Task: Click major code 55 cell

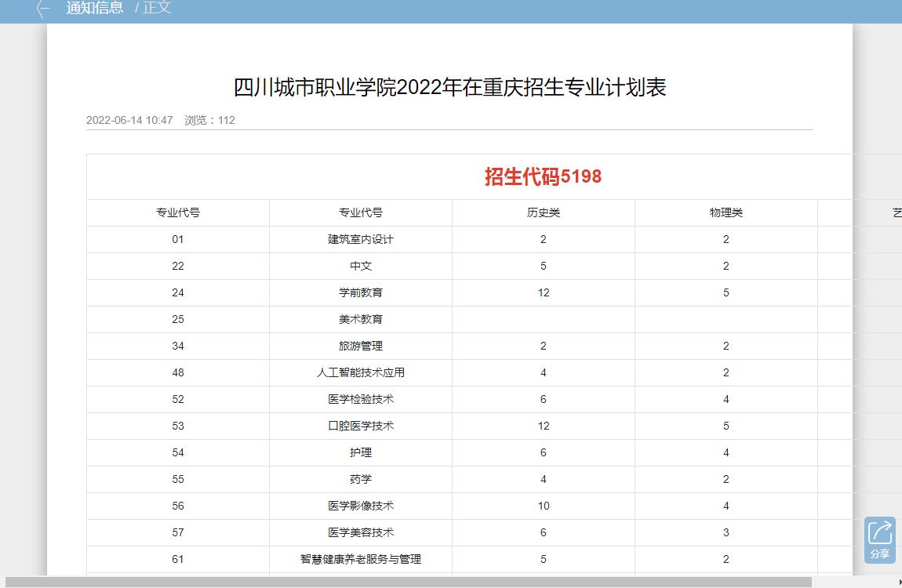Action: click(178, 479)
